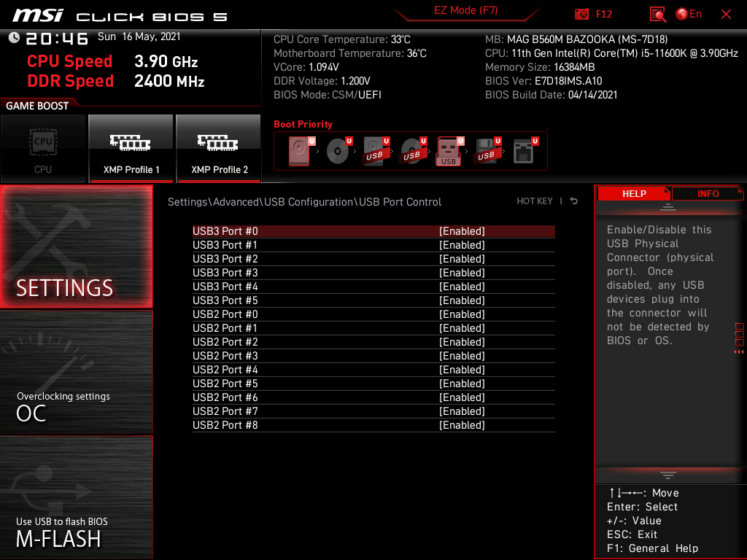Change USB2 Port #2 Enabled value

coord(462,341)
